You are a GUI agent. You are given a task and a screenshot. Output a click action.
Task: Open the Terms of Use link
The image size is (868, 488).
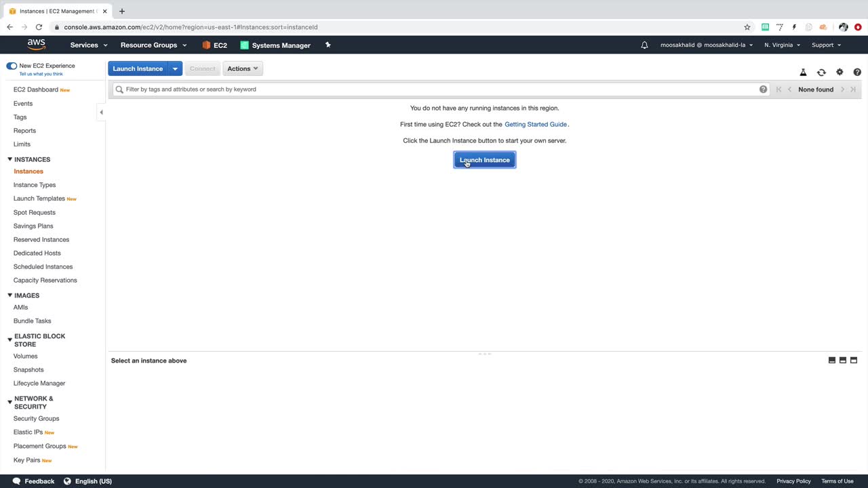pos(837,481)
